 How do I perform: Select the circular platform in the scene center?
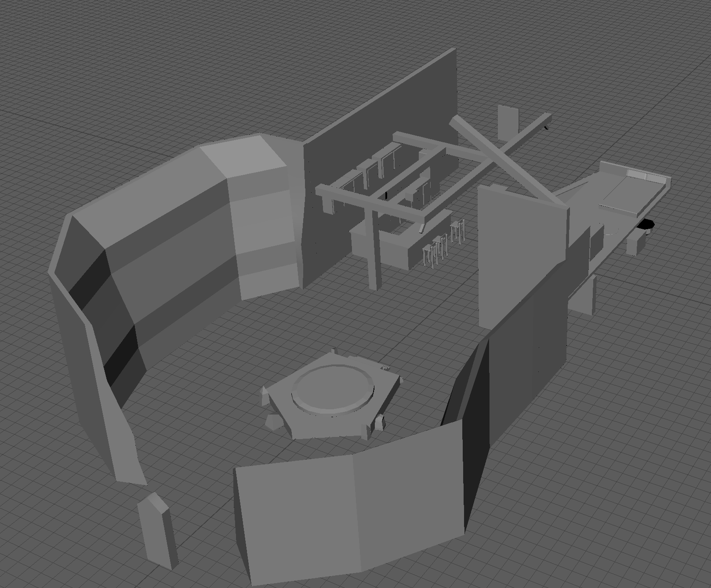(332, 391)
